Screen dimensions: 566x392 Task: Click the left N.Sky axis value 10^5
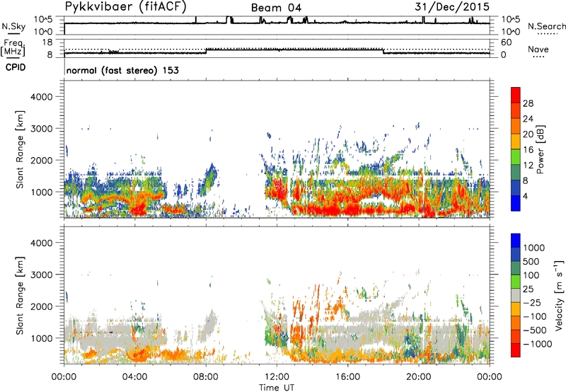tap(43, 20)
